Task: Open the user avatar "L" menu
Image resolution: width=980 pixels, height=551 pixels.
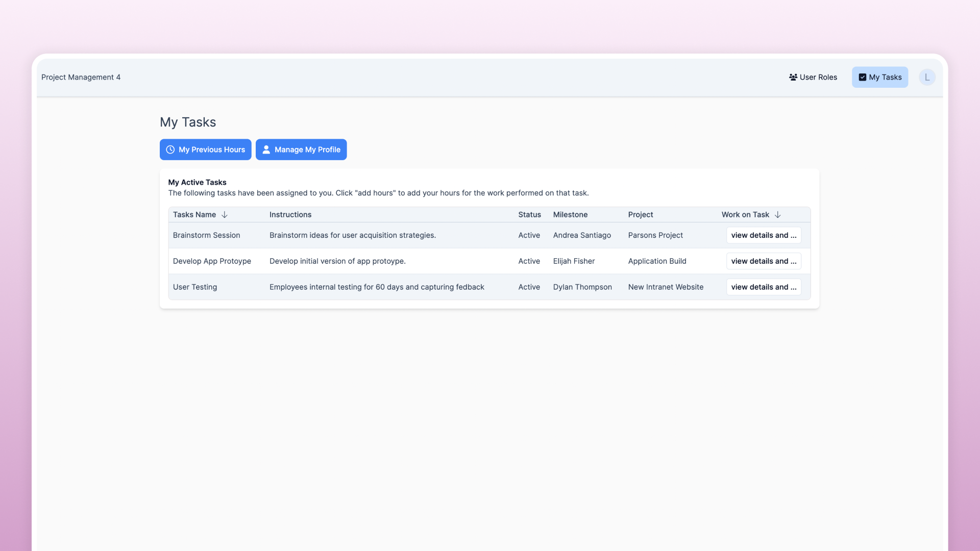Action: pos(927,77)
